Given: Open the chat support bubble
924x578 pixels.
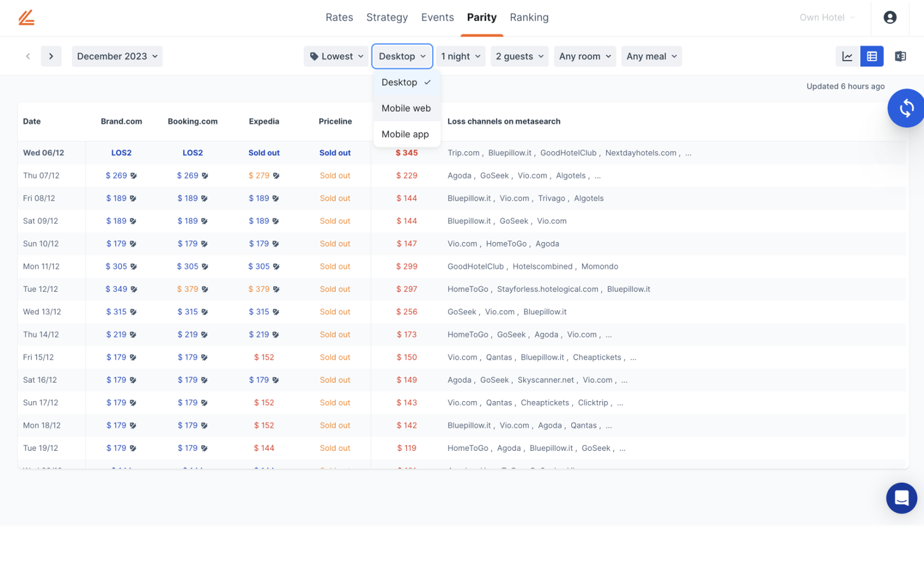Looking at the screenshot, I should [x=902, y=498].
